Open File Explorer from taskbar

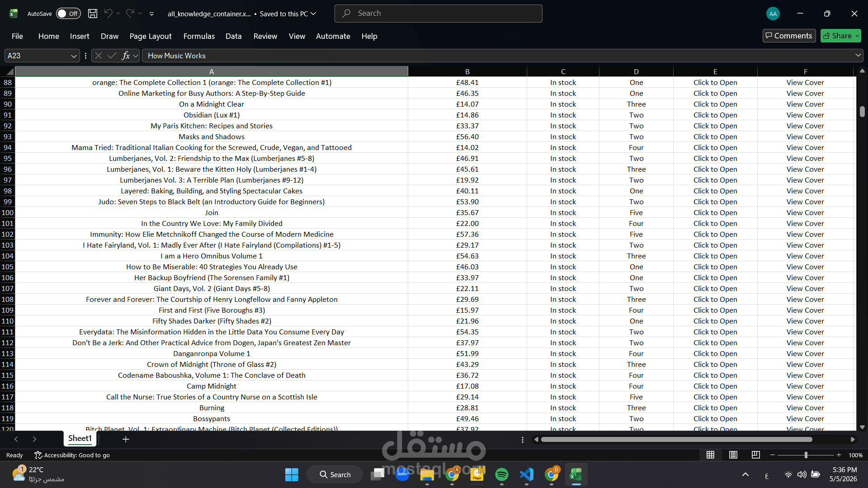pyautogui.click(x=427, y=474)
